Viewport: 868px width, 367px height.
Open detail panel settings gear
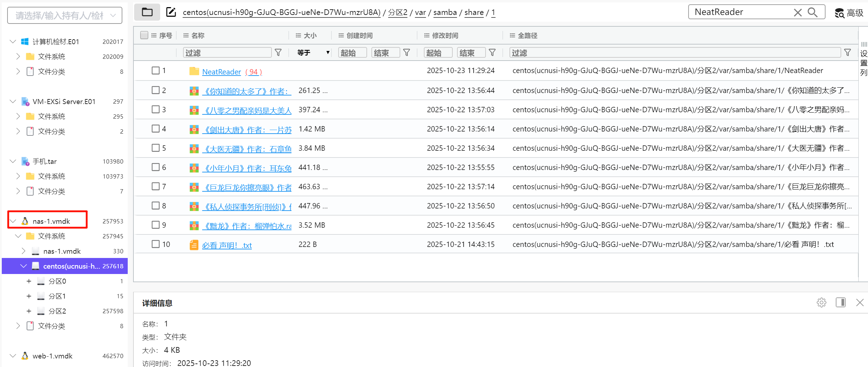coord(821,303)
